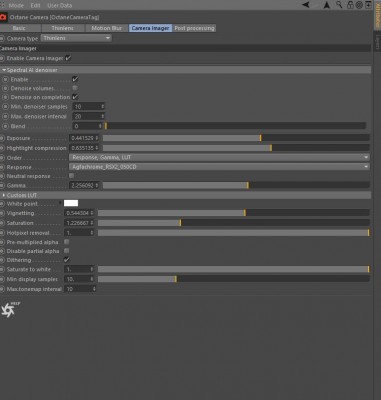The width and height of the screenshot is (381, 400).
Task: Toggle the Neutral response checkbox
Action: click(71, 176)
